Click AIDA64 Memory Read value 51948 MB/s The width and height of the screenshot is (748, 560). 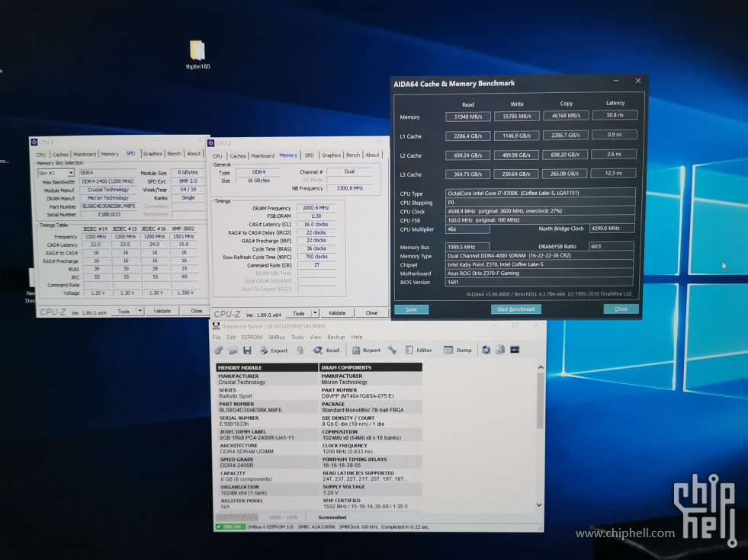468,117
